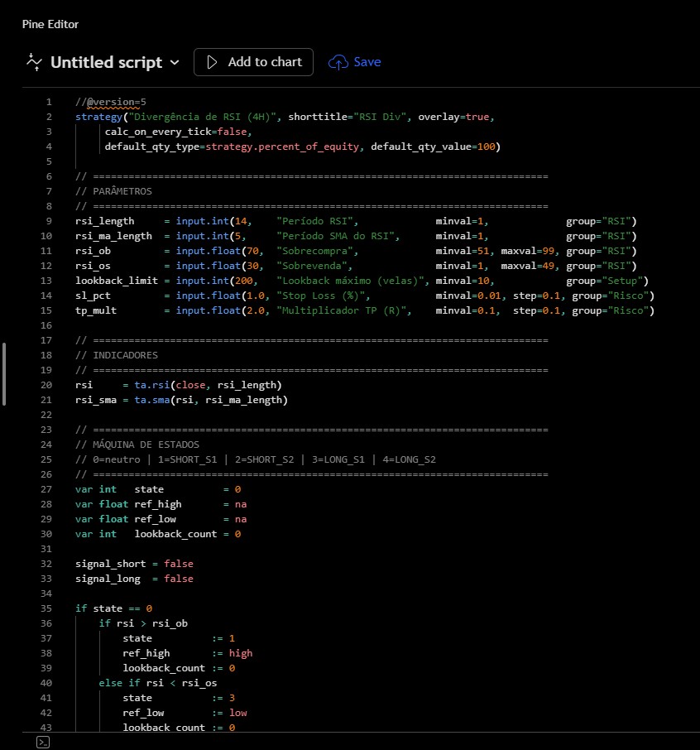Click the Untitled script name
The height and width of the screenshot is (750, 700).
pyautogui.click(x=106, y=62)
